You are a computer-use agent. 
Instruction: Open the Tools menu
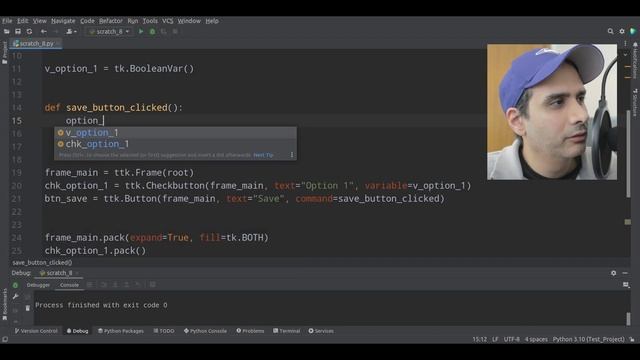tap(150, 21)
